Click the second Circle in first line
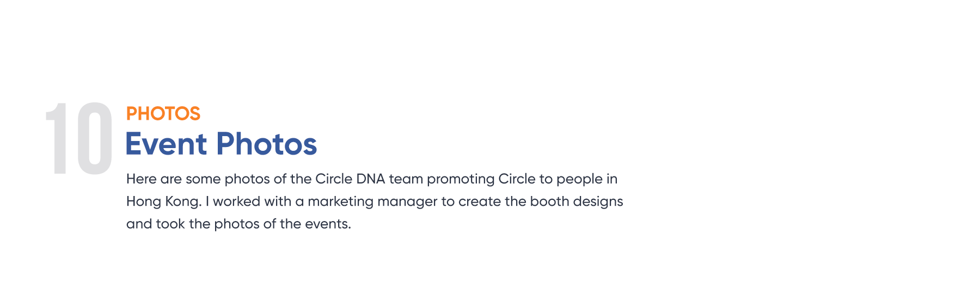The width and height of the screenshot is (980, 288). click(517, 179)
